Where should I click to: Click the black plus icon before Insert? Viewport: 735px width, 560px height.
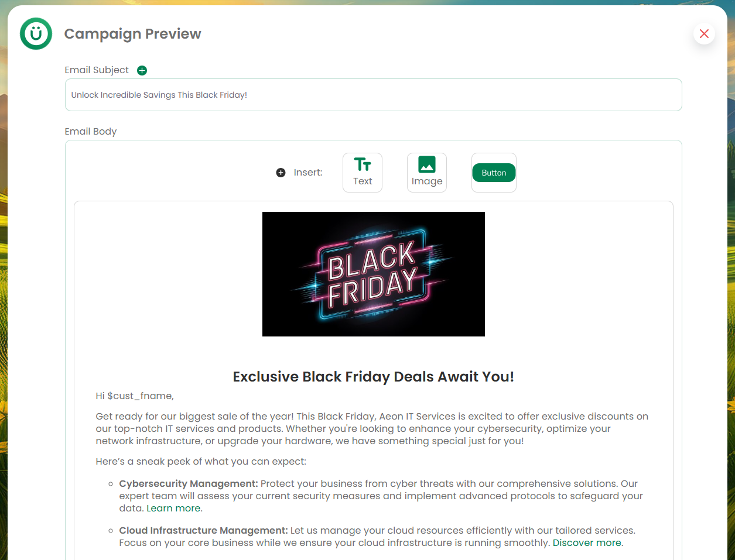click(x=281, y=173)
